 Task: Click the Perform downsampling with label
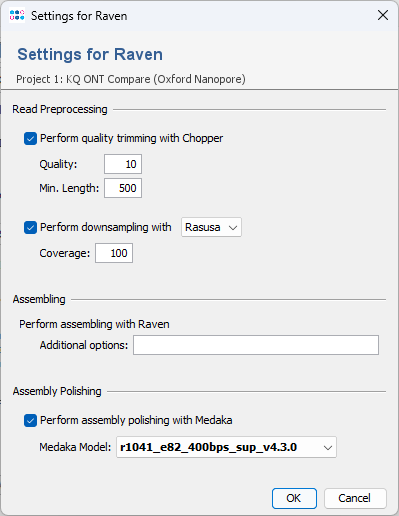pos(106,227)
